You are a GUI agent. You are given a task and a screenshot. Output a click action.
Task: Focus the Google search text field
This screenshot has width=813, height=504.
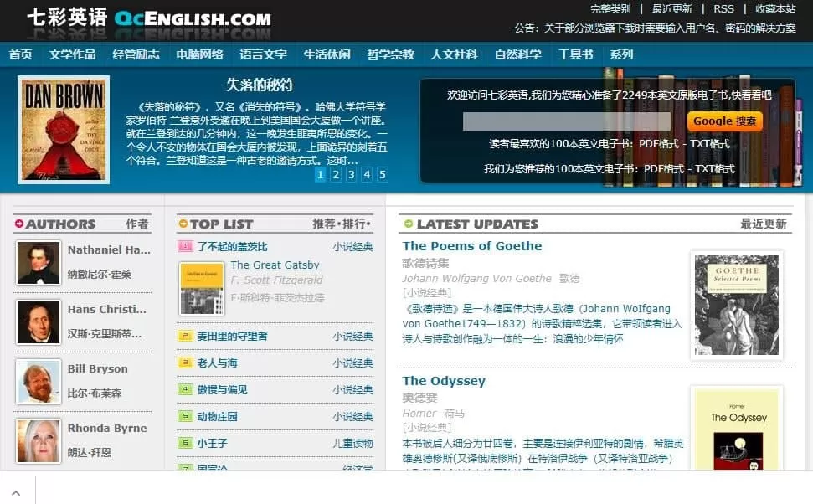pos(567,121)
